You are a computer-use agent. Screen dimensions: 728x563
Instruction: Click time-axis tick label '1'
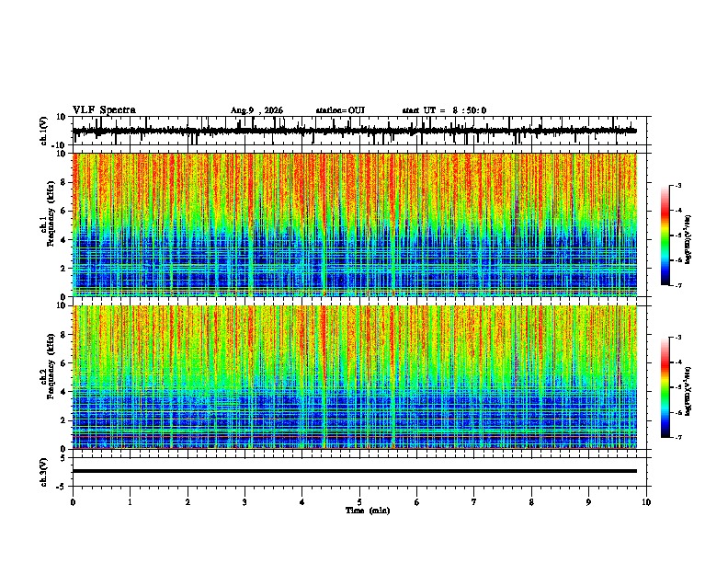(x=130, y=502)
